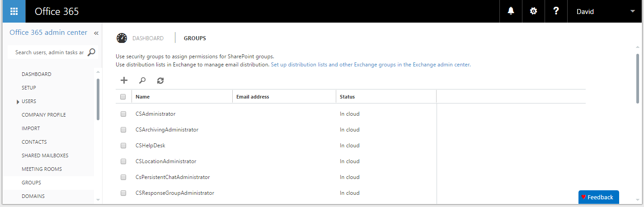Open the help question mark

click(x=556, y=11)
